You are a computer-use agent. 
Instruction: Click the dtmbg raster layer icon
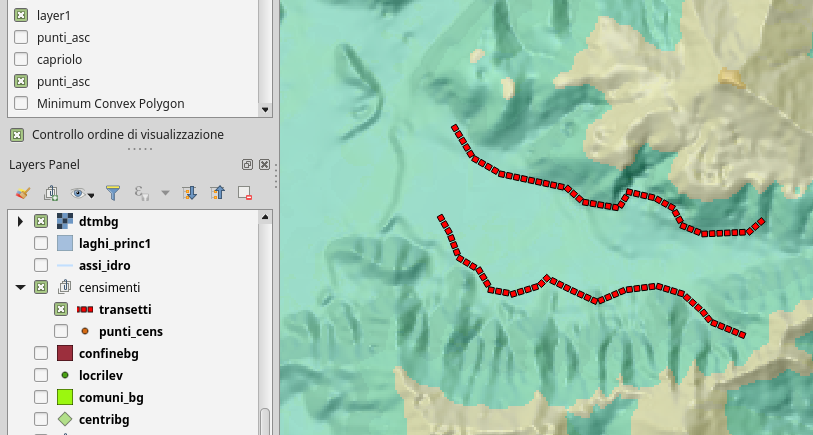coord(65,221)
